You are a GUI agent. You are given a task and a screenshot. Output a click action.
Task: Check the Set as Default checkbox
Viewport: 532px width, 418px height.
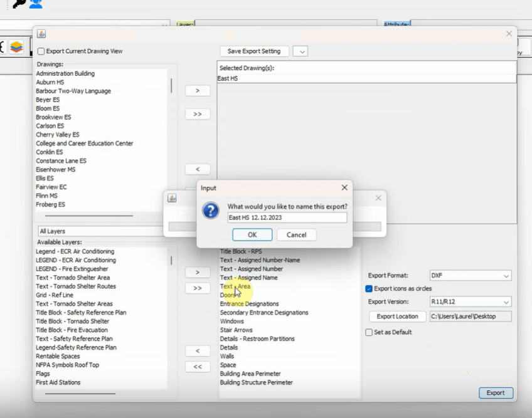pyautogui.click(x=369, y=332)
